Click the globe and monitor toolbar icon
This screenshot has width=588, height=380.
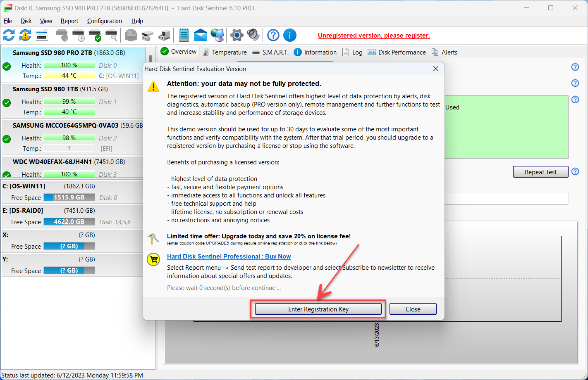click(x=217, y=35)
